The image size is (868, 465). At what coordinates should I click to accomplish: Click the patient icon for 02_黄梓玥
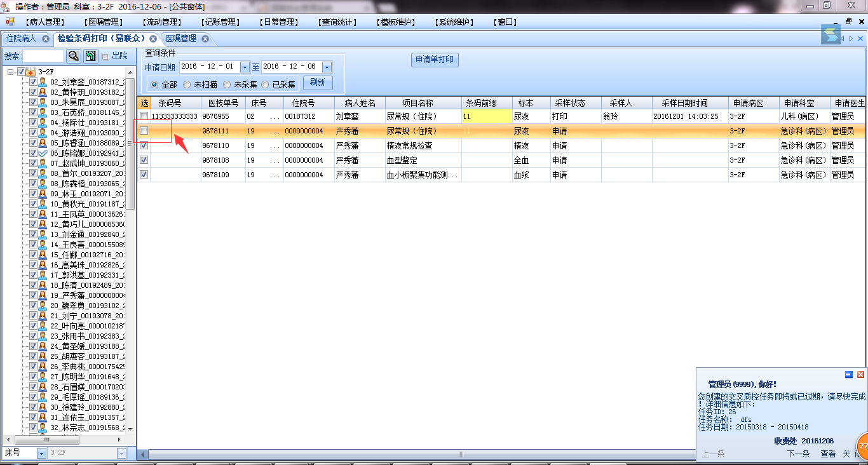(x=43, y=92)
